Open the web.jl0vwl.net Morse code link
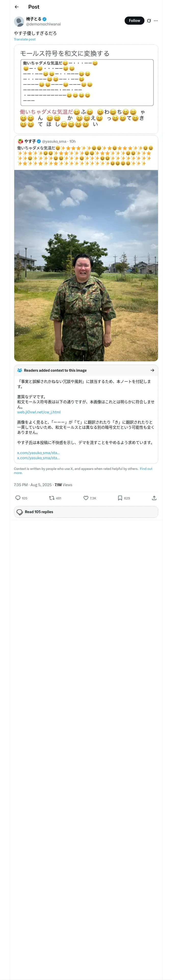Viewport: 172px width, 980px height. coord(38,412)
